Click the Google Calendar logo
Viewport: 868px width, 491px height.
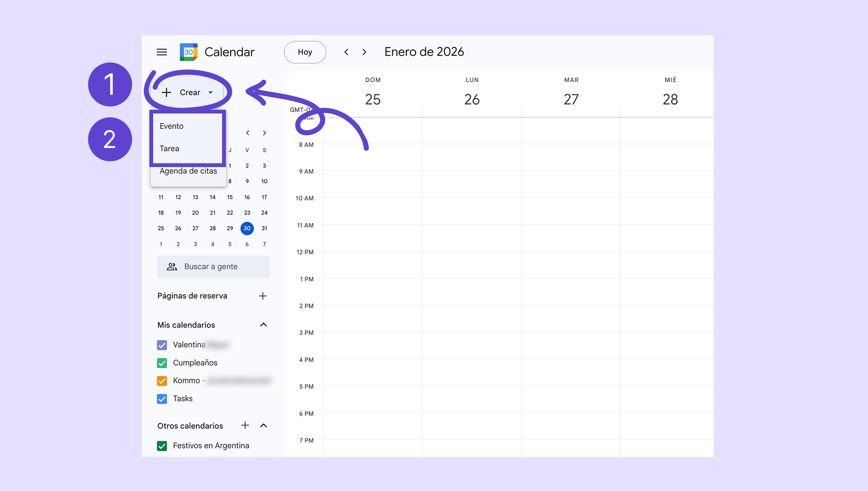[188, 52]
